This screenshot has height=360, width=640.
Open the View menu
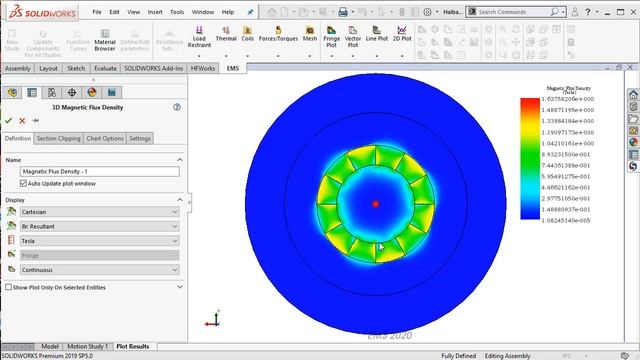(x=133, y=12)
